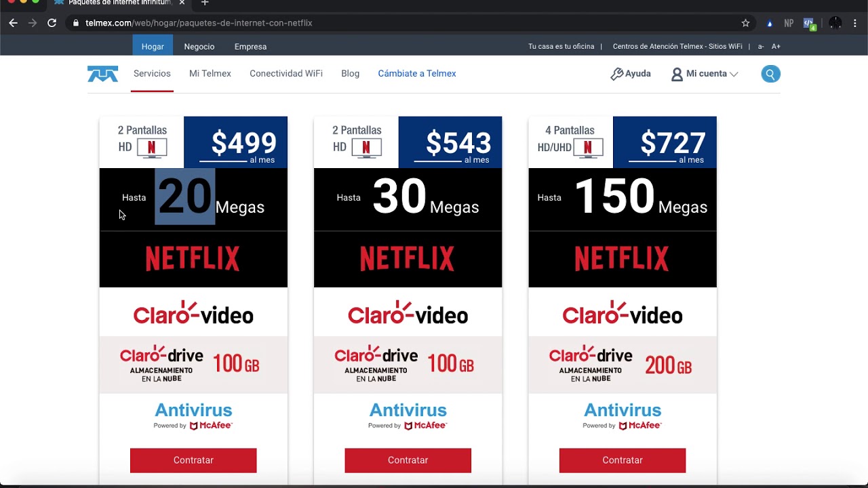Click the 4 Pantallas HD/UHD label
Viewport: 868px width, 488px height.
(x=570, y=138)
